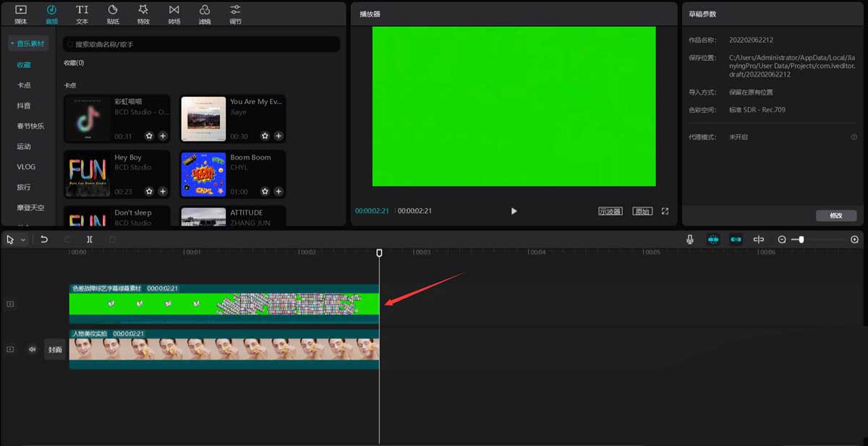Open the 贴纸 stickers panel
Viewport: 868px width, 446px height.
tap(113, 14)
